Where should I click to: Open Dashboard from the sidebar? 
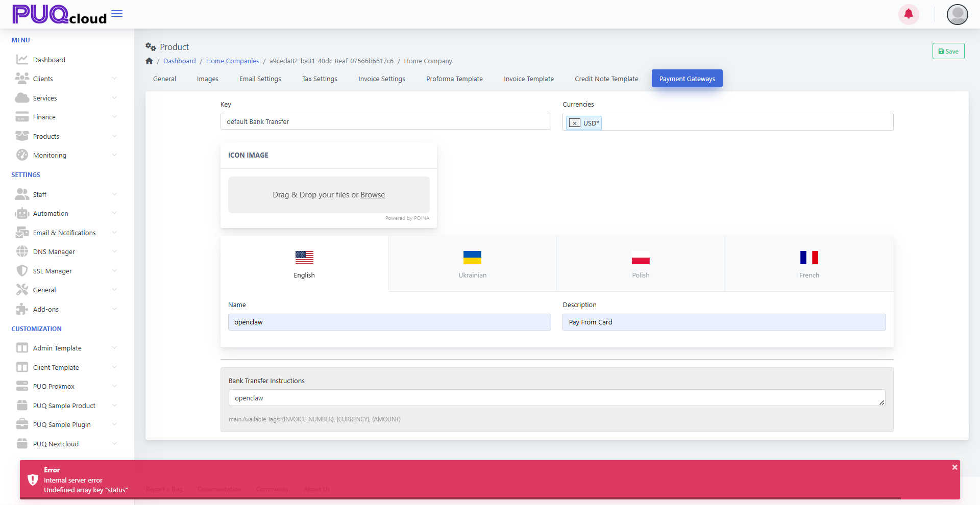click(x=49, y=60)
